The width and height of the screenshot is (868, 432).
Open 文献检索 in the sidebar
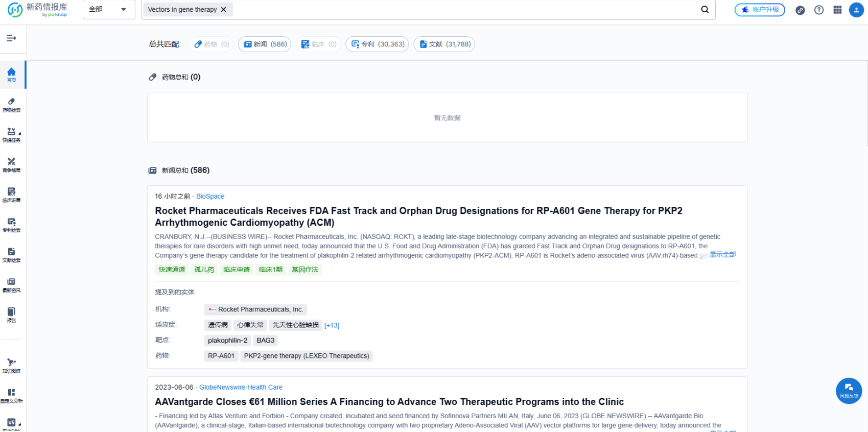tap(11, 255)
